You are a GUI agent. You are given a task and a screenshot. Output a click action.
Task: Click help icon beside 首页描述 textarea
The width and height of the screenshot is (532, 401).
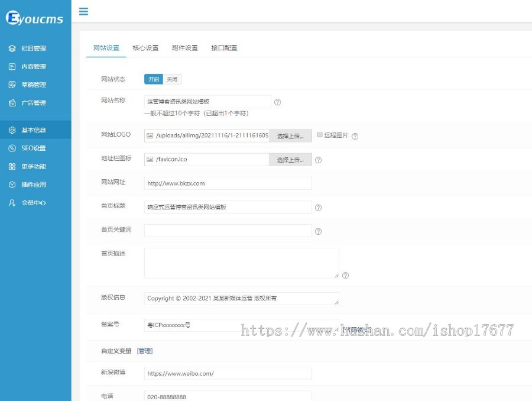(345, 276)
